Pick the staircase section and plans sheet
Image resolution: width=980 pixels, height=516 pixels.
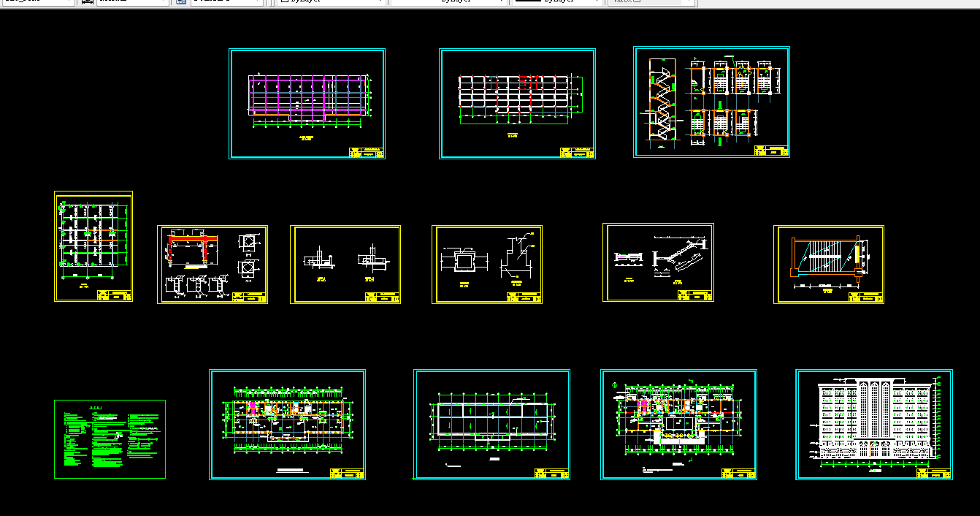pos(712,102)
